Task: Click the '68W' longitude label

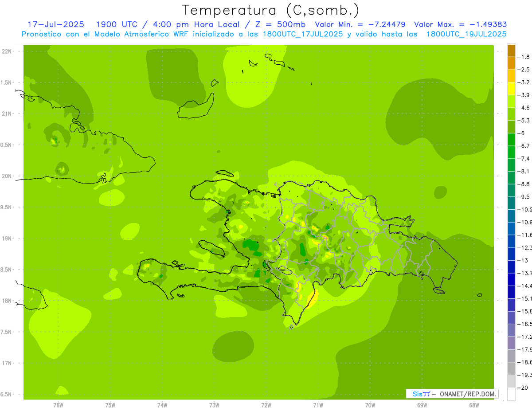Action: [x=474, y=406]
